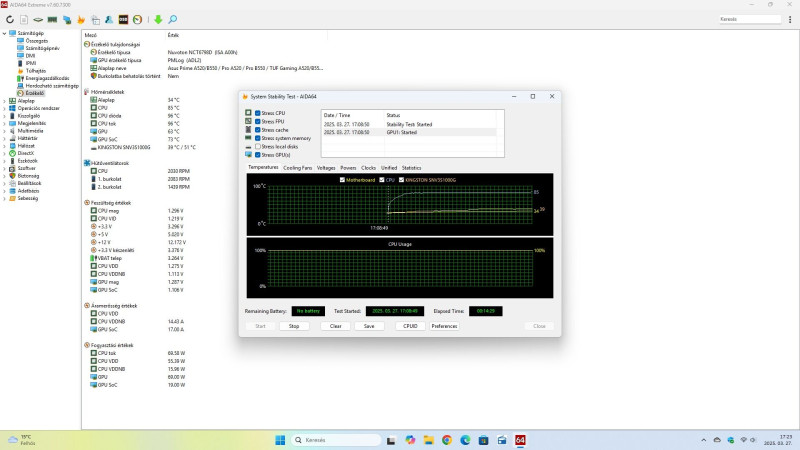The image size is (800, 450).
Task: Click the Windows taskbar search box
Action: pos(336,440)
